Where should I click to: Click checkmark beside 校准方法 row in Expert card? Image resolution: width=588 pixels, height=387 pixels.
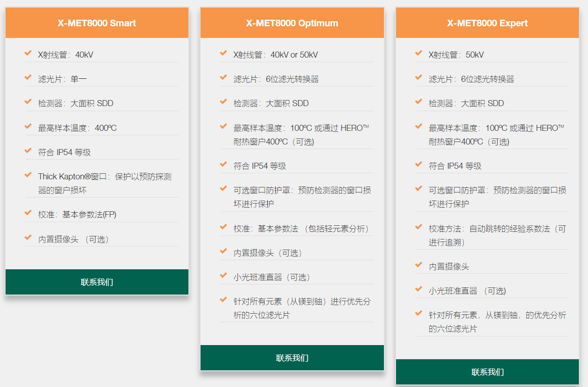(x=419, y=227)
